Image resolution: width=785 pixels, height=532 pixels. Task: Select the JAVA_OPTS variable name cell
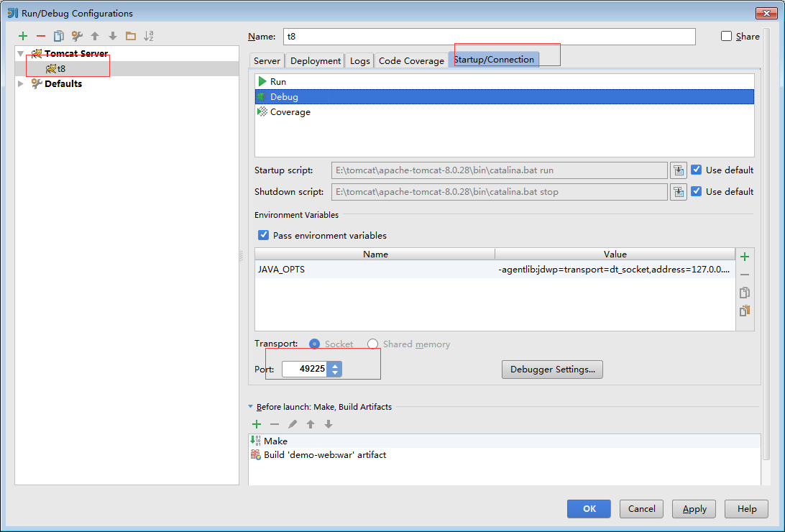coord(375,270)
